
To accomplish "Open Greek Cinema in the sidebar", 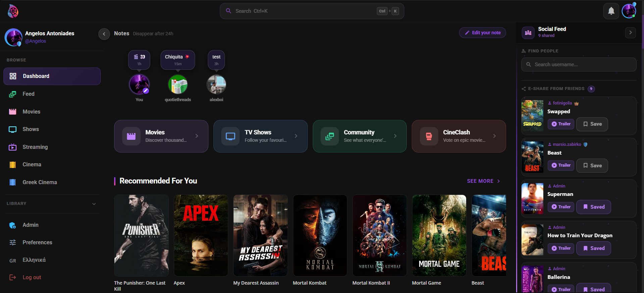I will pyautogui.click(x=52, y=182).
